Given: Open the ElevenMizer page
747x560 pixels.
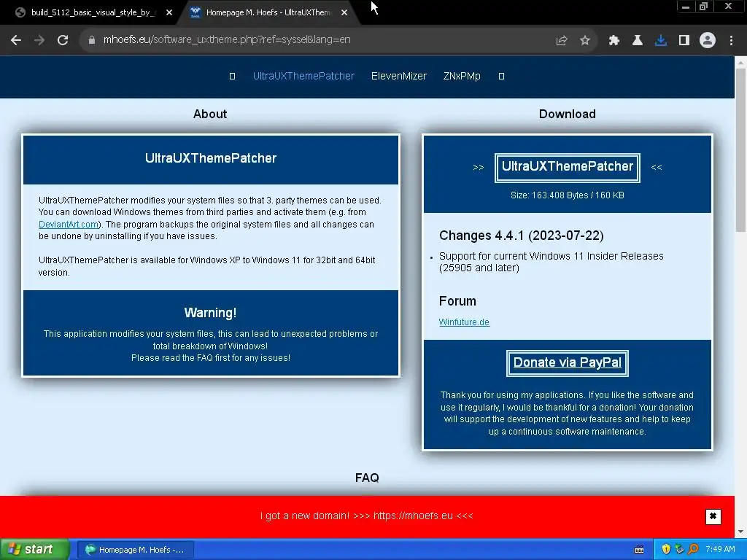Looking at the screenshot, I should 399,76.
